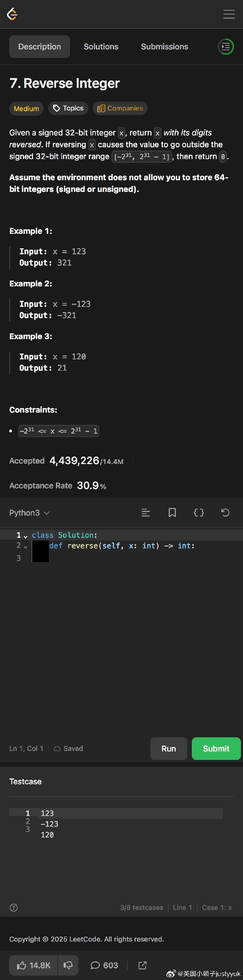Click testcase input line with 123
Image resolution: width=243 pixels, height=980 pixels.
point(47,813)
